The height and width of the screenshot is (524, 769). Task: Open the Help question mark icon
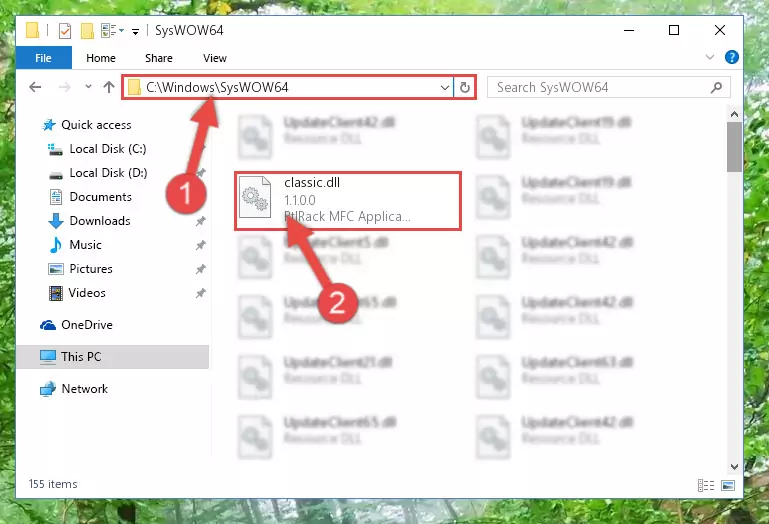pos(731,57)
